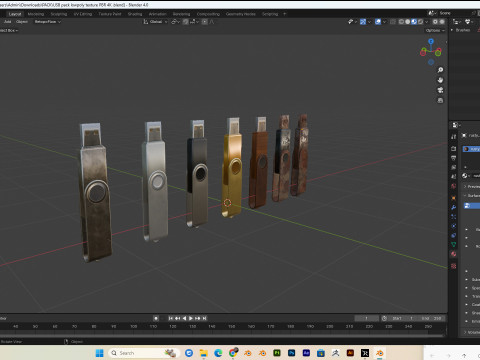Click the pan hand viewport icon
The width and height of the screenshot is (480, 360).
(440, 80)
